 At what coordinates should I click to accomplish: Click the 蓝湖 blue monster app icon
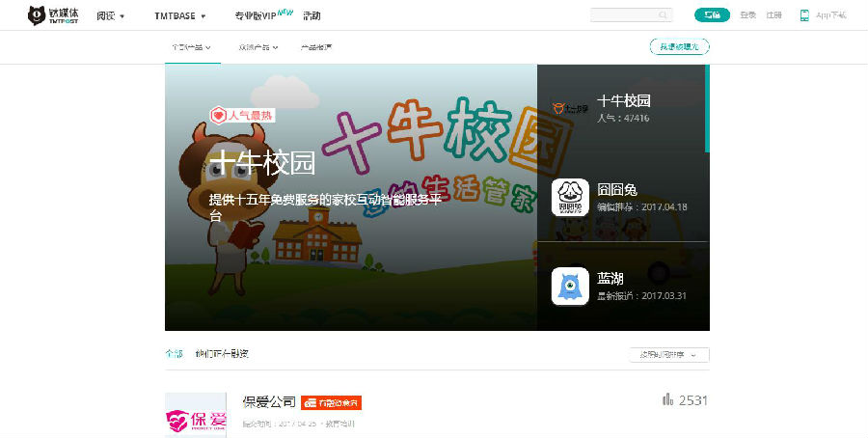pyautogui.click(x=570, y=287)
